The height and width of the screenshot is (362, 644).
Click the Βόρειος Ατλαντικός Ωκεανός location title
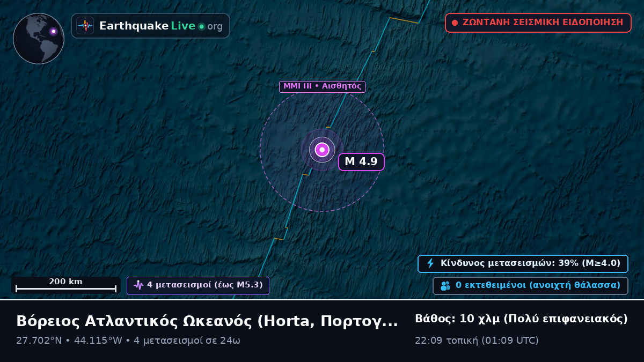(207, 321)
